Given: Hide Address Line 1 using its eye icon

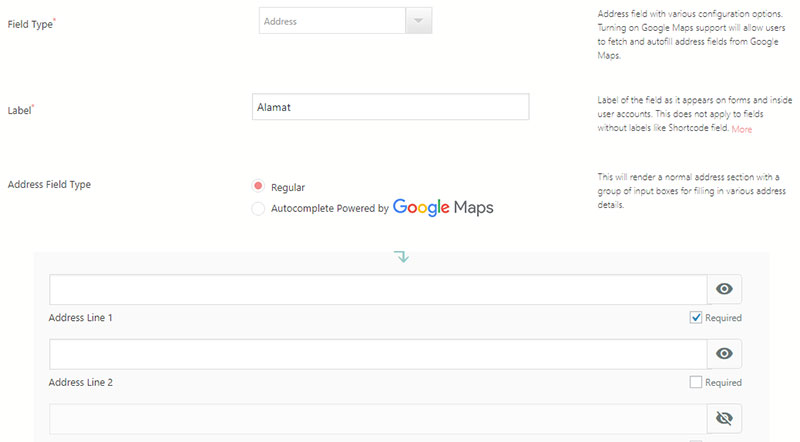Looking at the screenshot, I should (725, 290).
